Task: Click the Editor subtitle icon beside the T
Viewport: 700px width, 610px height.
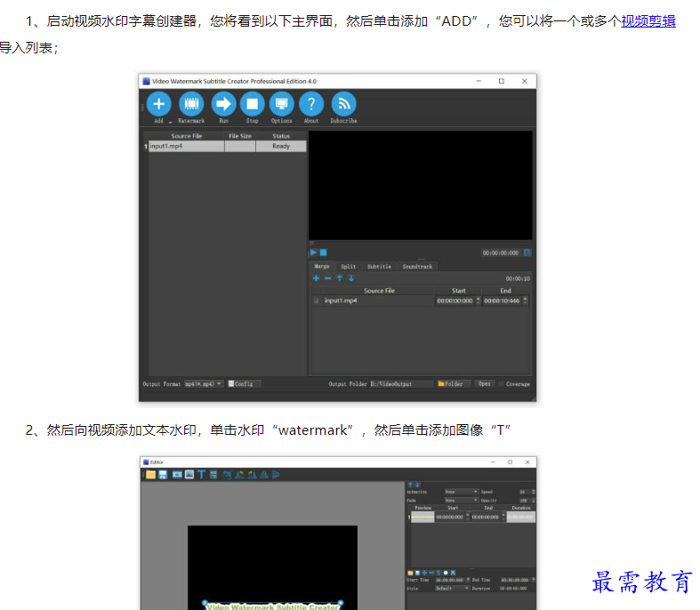Action: click(x=213, y=475)
